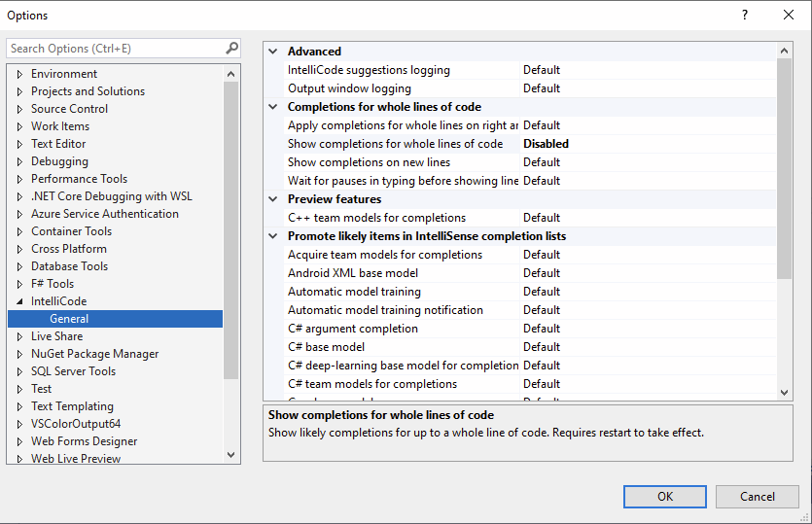Select the Database Tools tree item

69,266
